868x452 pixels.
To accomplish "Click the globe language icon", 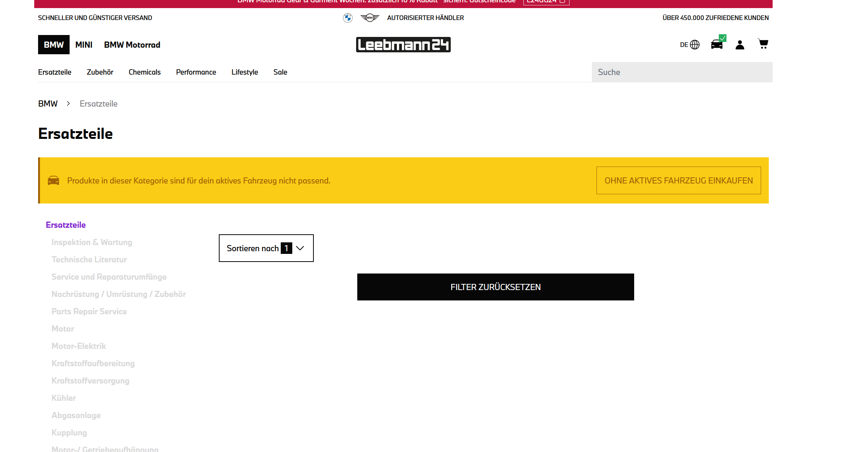I will click(695, 45).
